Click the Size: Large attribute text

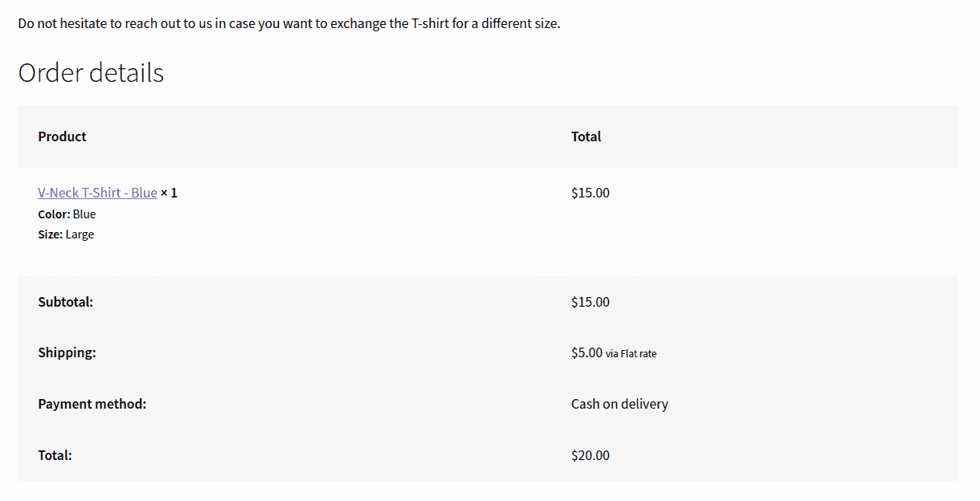(66, 234)
